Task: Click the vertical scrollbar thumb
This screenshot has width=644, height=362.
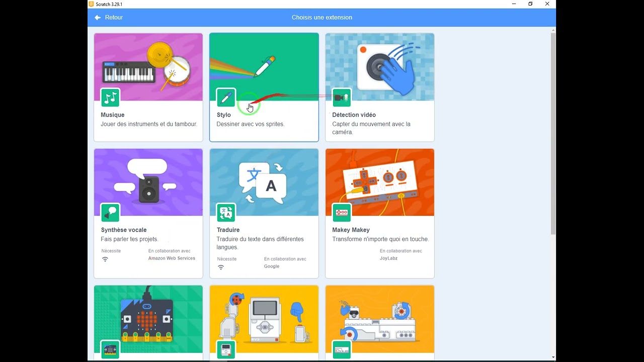Action: click(x=553, y=134)
